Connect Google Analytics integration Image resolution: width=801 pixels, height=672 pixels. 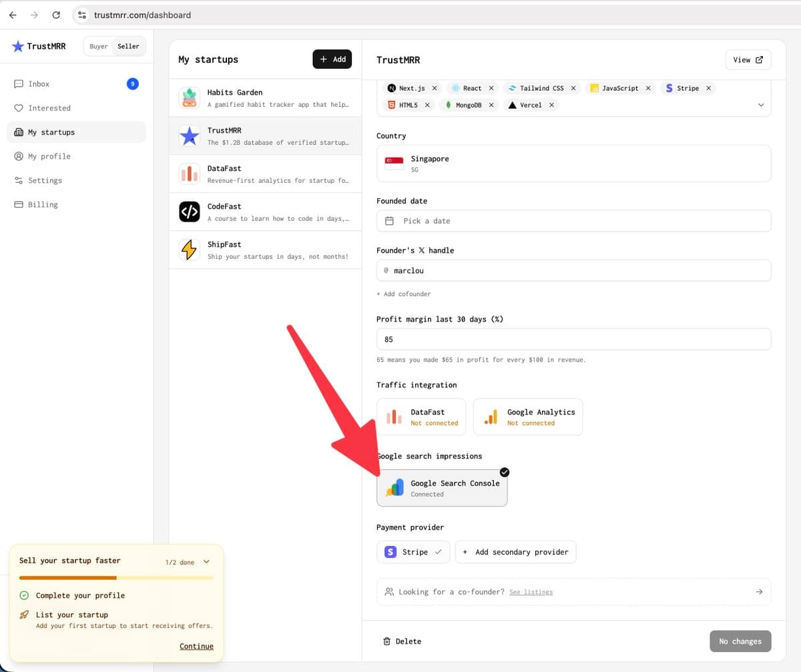coord(528,417)
